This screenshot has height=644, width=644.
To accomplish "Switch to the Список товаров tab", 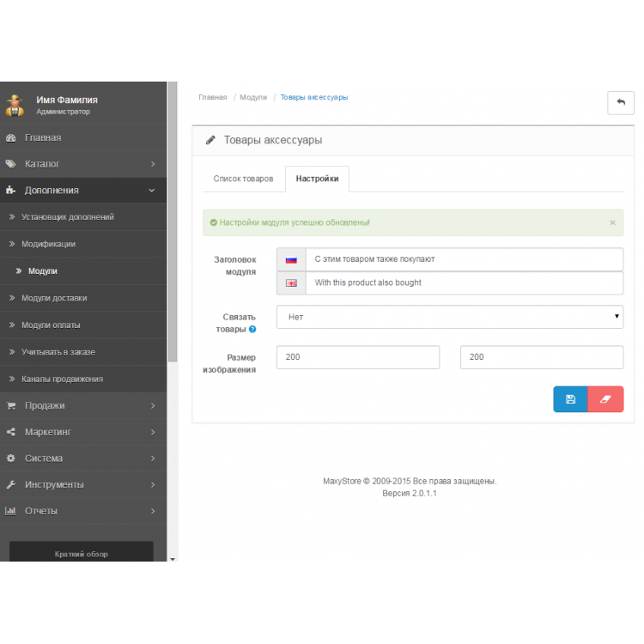I will pos(243,179).
